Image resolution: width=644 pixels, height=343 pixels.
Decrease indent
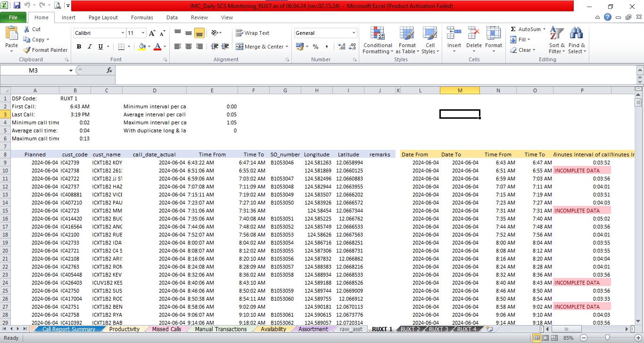(x=215, y=47)
